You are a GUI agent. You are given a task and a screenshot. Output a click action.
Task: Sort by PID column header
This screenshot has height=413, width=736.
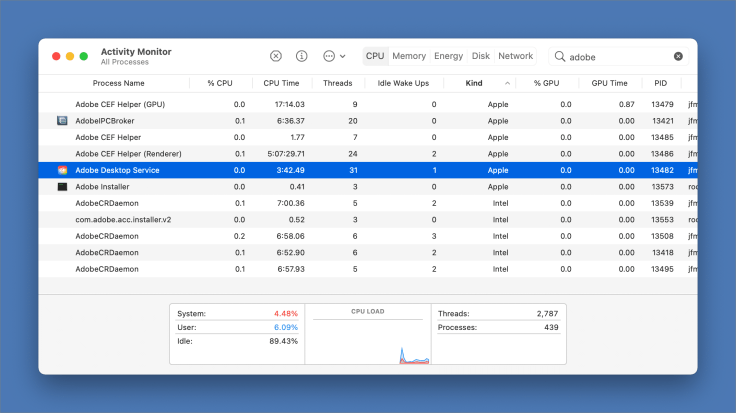pos(660,83)
